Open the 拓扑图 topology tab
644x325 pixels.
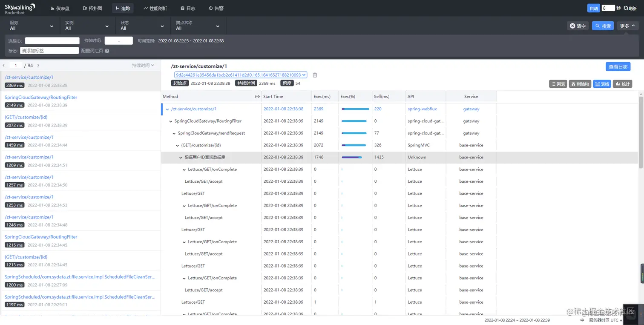pos(92,8)
